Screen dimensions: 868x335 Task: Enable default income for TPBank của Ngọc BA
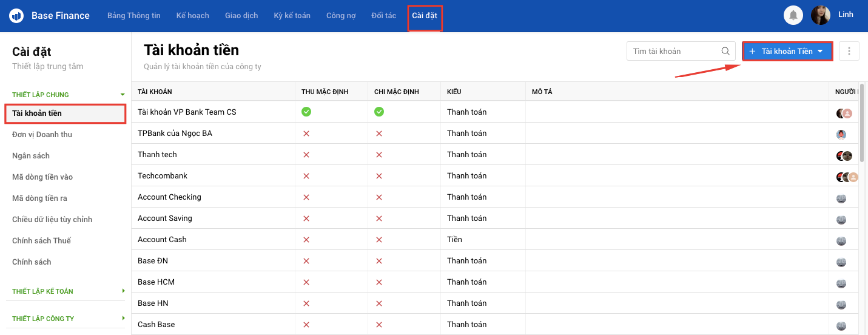point(306,134)
